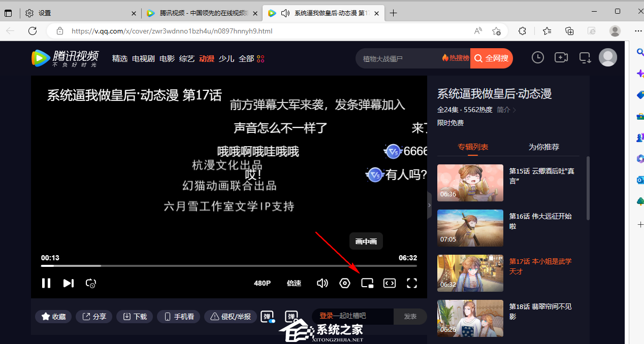
Task: Open 倍速 playback speed menu
Action: (x=294, y=283)
